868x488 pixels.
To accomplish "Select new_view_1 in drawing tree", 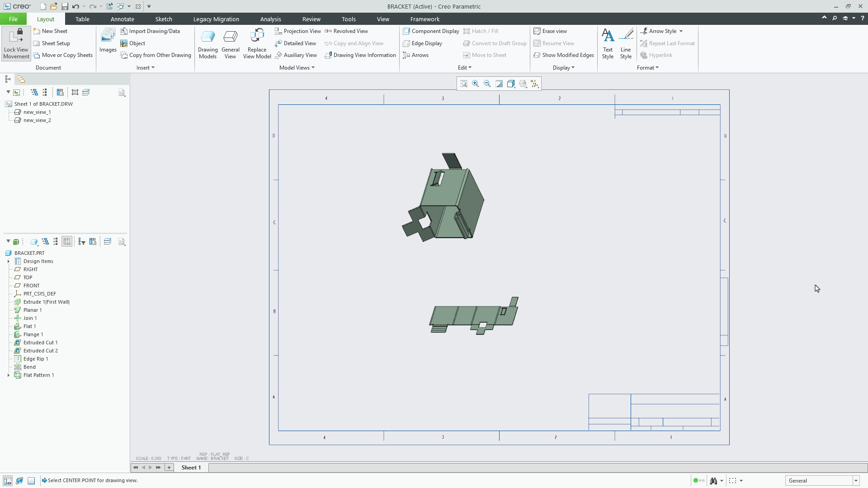I will pos(37,112).
